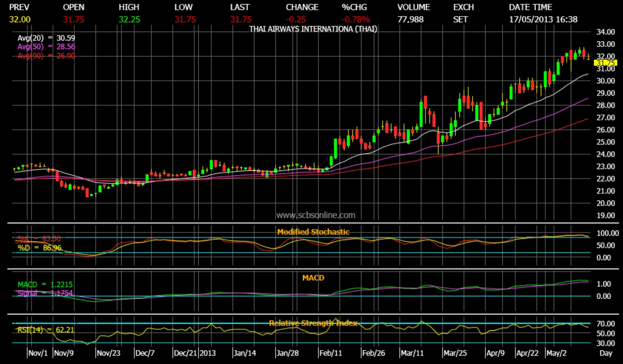Click the Jan/28 date axis label
623x364 pixels.
tap(287, 353)
